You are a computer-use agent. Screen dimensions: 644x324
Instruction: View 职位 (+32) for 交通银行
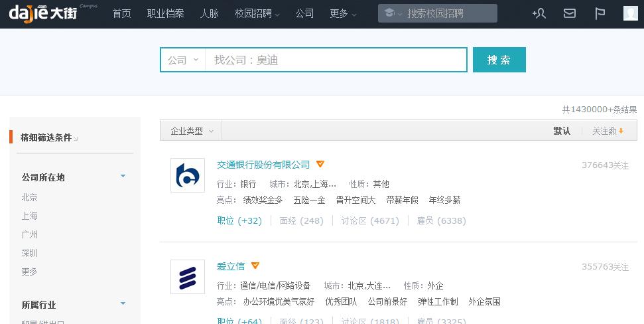[239, 221]
